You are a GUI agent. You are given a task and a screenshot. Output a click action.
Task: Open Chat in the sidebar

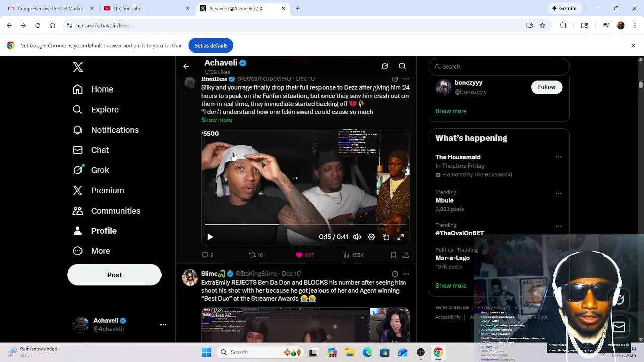[91, 150]
